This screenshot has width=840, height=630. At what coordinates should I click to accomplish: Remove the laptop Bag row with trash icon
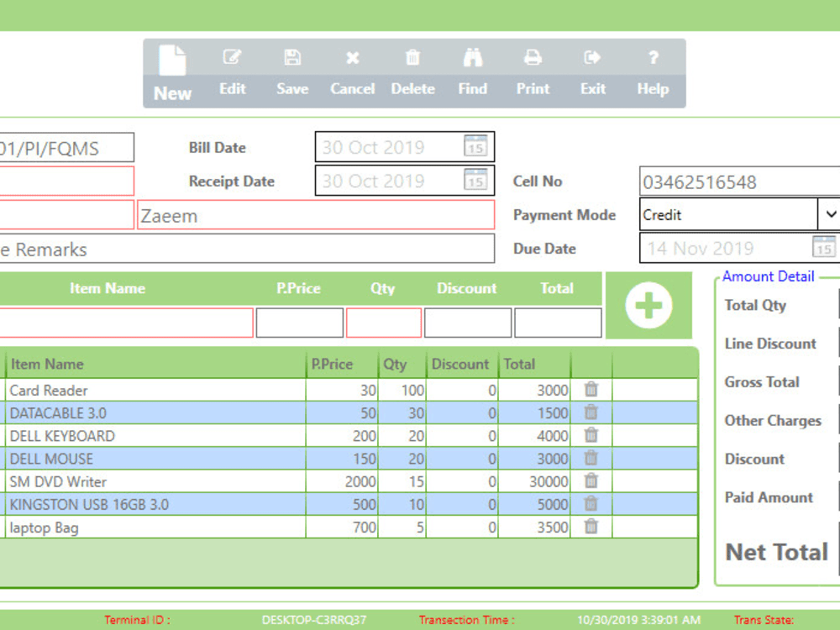point(591,528)
